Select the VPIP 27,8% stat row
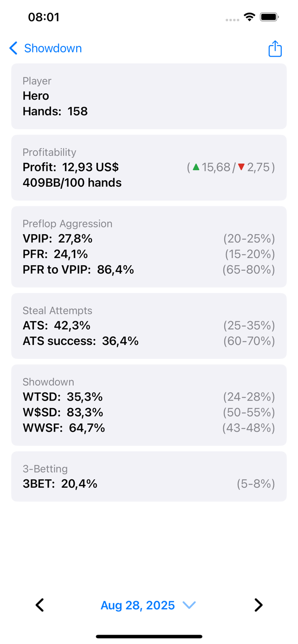Image resolution: width=298 pixels, height=644 pixels. (58, 239)
